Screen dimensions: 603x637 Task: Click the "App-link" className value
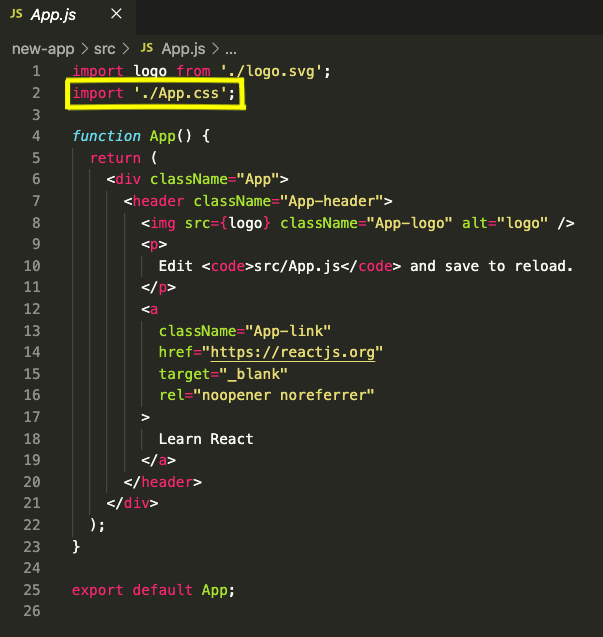pos(288,331)
